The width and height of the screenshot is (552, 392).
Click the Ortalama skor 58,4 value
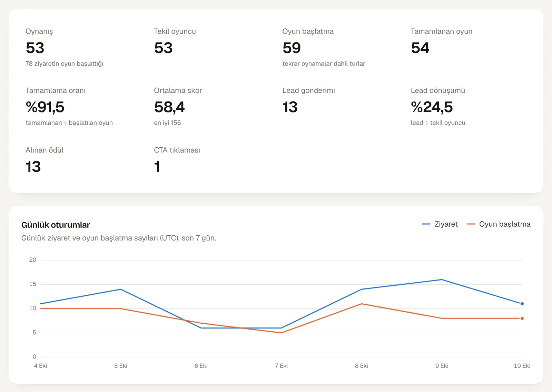point(169,107)
